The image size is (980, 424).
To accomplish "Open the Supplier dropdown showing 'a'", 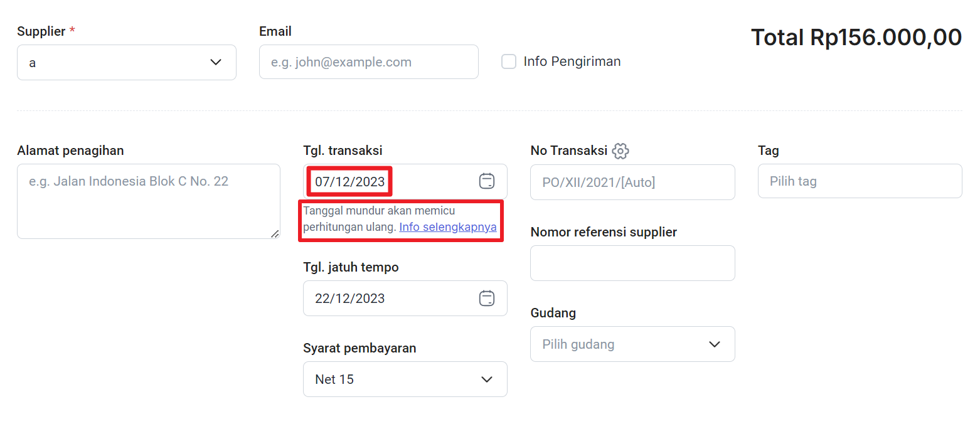I will [127, 62].
